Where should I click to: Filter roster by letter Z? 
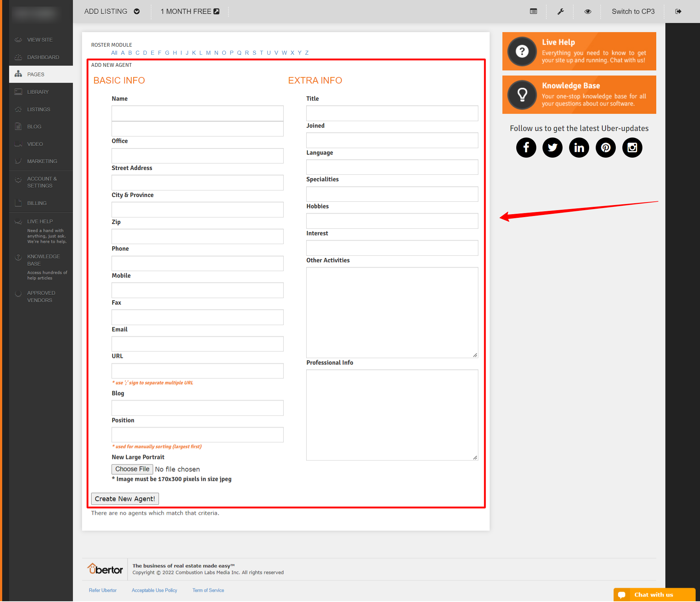point(307,53)
